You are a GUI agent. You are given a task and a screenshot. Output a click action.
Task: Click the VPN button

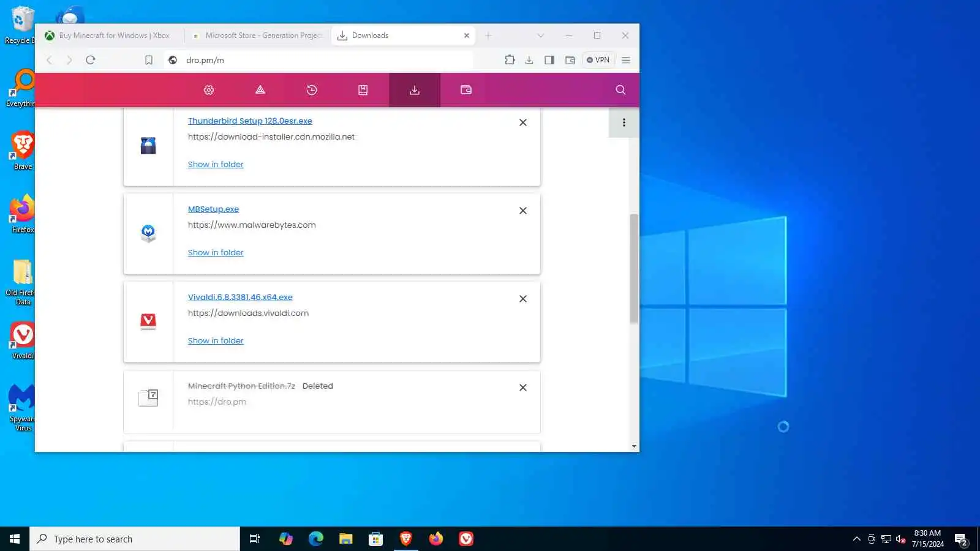[598, 60]
